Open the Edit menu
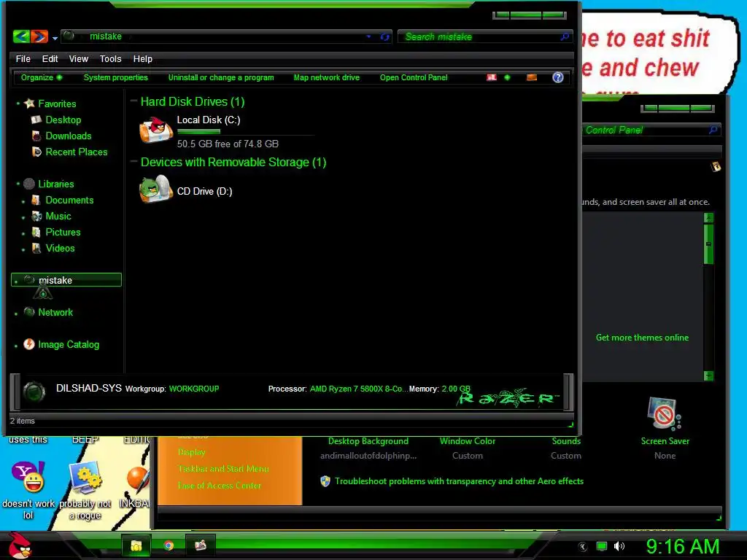The width and height of the screenshot is (747, 560). (50, 58)
